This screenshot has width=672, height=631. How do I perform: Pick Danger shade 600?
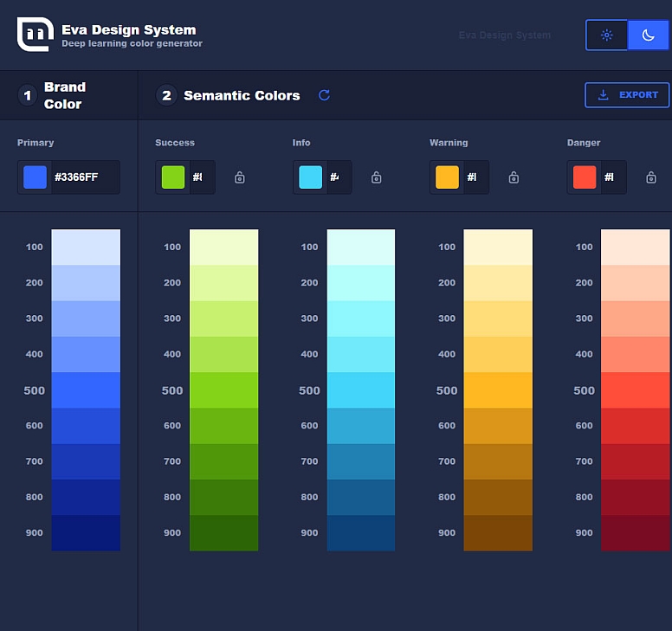[635, 426]
